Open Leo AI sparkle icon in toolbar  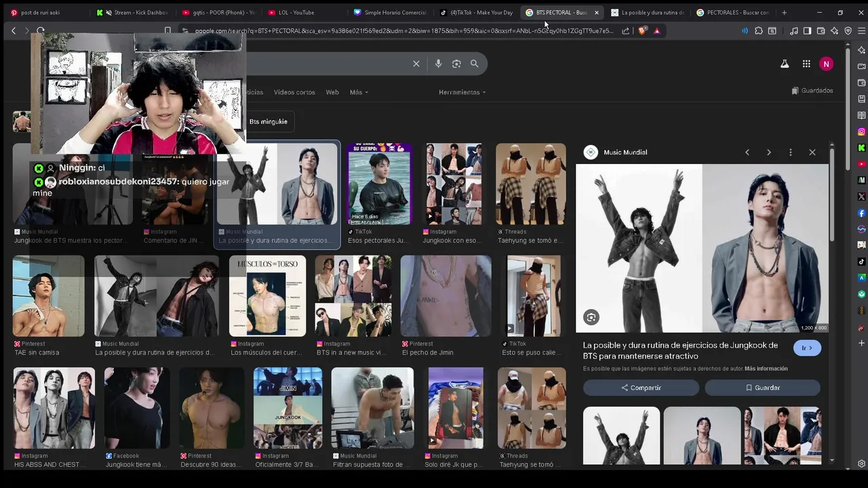point(834,30)
